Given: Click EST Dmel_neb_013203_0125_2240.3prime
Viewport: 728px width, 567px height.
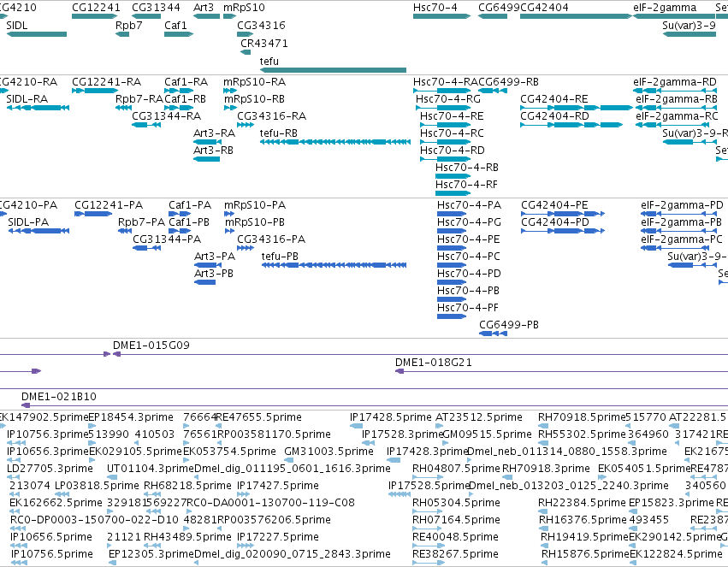Looking at the screenshot, I should 471,494.
